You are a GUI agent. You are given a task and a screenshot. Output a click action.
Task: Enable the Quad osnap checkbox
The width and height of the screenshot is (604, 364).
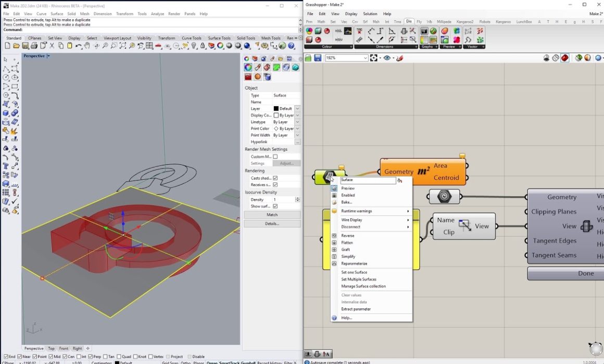click(119, 357)
